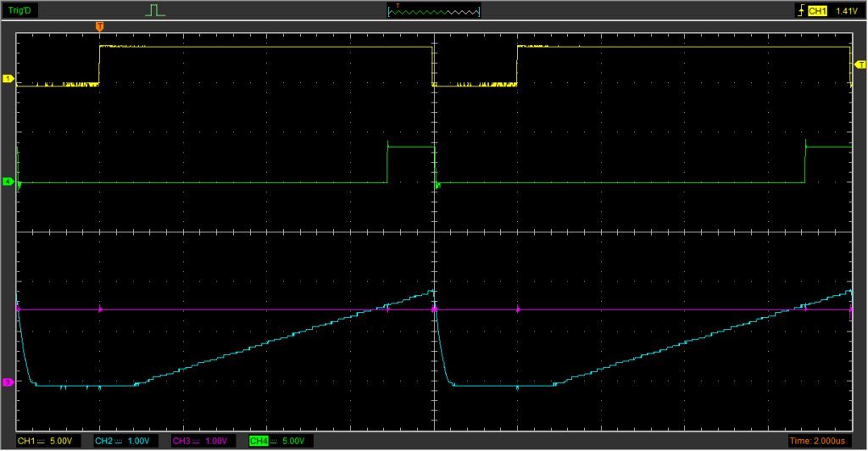Click the yellow trigger level T marker on right
The height and width of the screenshot is (451, 868).
[x=860, y=64]
